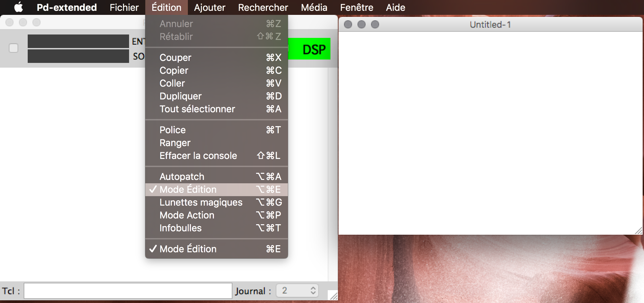644x303 pixels.
Task: Check the checkbox beside the audio meters
Action: (x=14, y=48)
